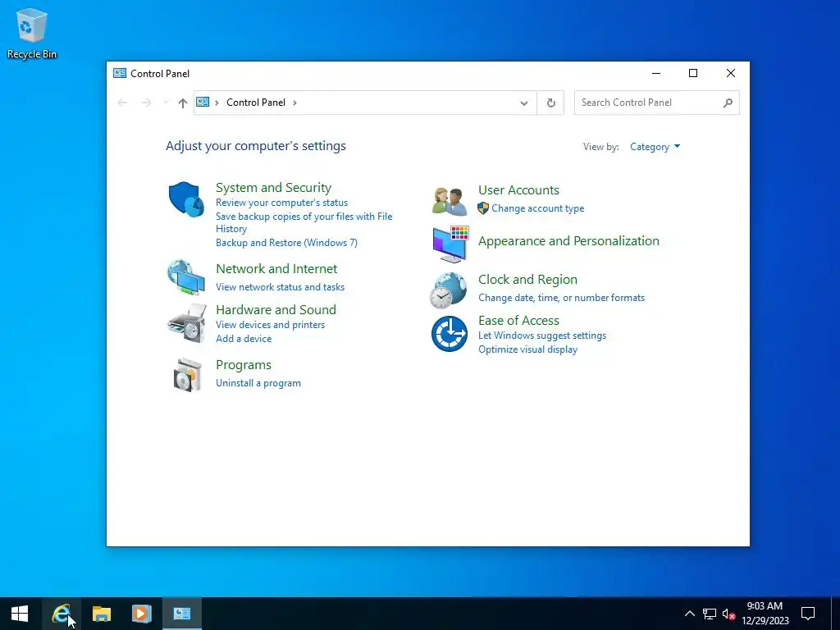The height and width of the screenshot is (630, 840).
Task: Open Clock and Region category link
Action: tap(527, 280)
